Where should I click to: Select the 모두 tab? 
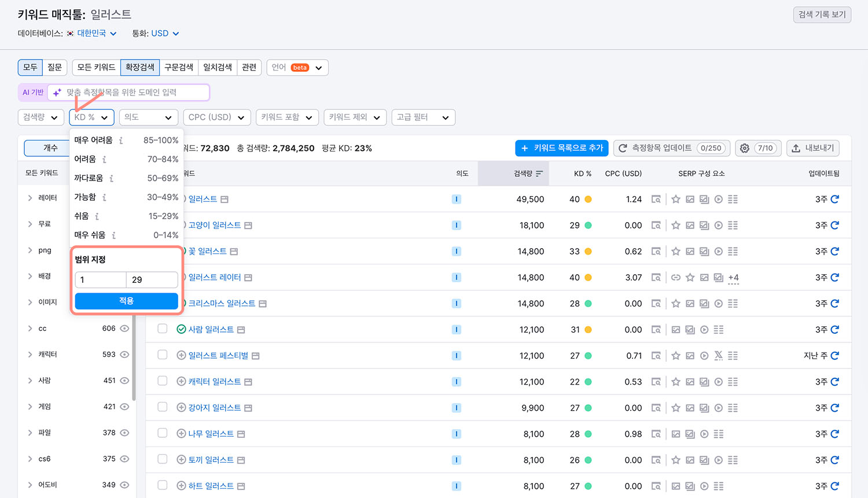(x=30, y=68)
